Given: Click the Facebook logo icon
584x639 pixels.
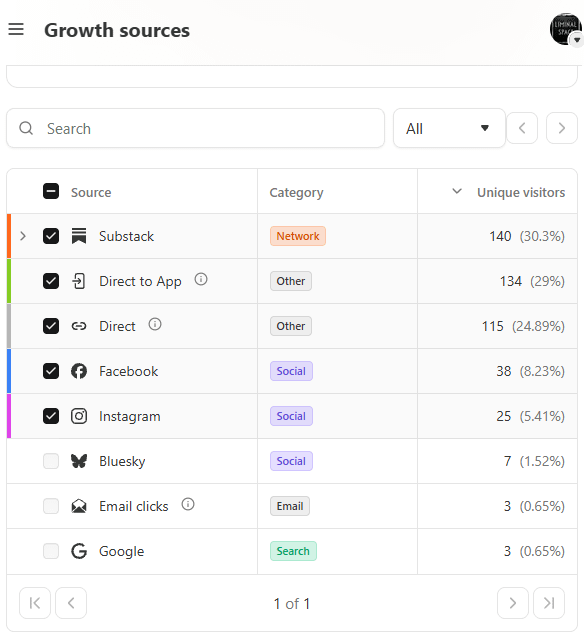Looking at the screenshot, I should pyautogui.click(x=79, y=371).
